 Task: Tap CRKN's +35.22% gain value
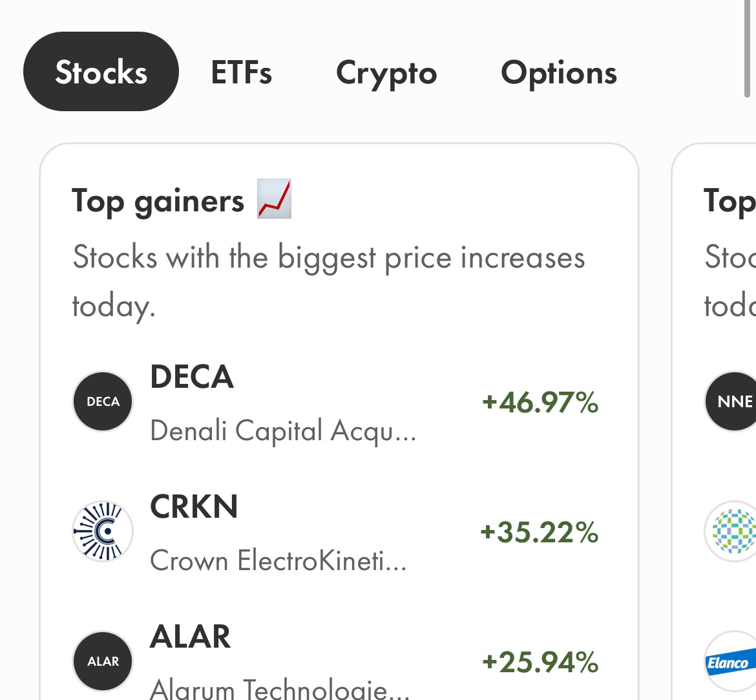(539, 532)
